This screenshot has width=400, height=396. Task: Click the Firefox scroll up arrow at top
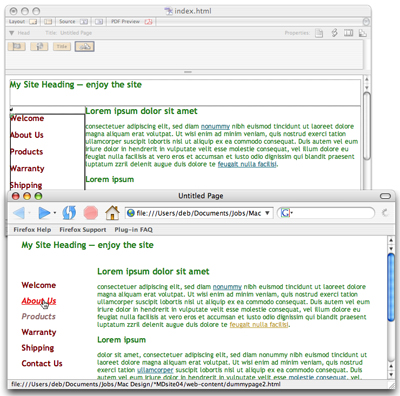click(391, 240)
